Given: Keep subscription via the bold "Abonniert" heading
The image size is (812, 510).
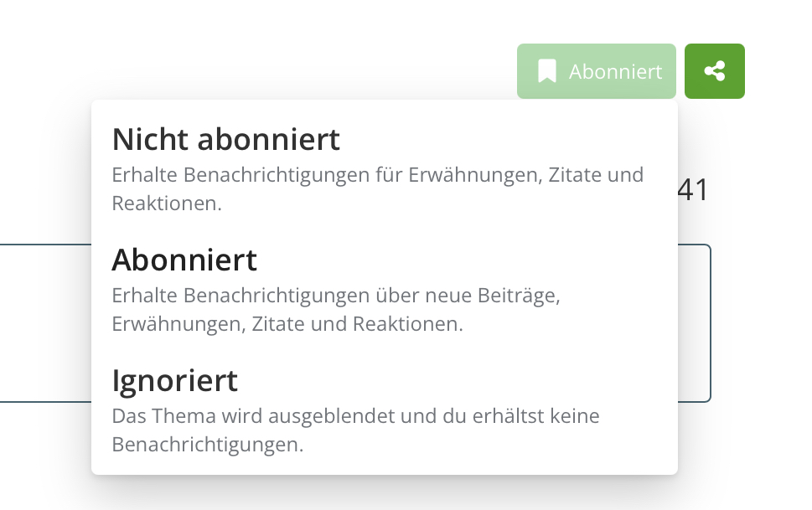Looking at the screenshot, I should [184, 260].
